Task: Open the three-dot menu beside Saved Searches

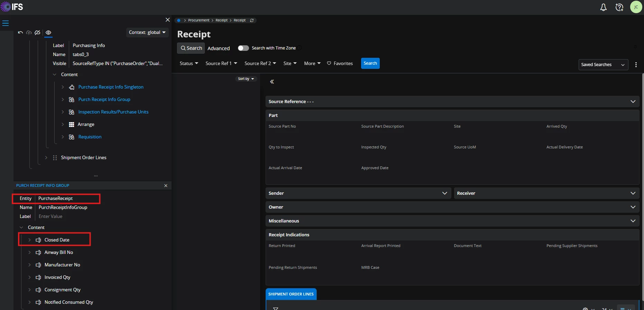Action: click(x=636, y=65)
